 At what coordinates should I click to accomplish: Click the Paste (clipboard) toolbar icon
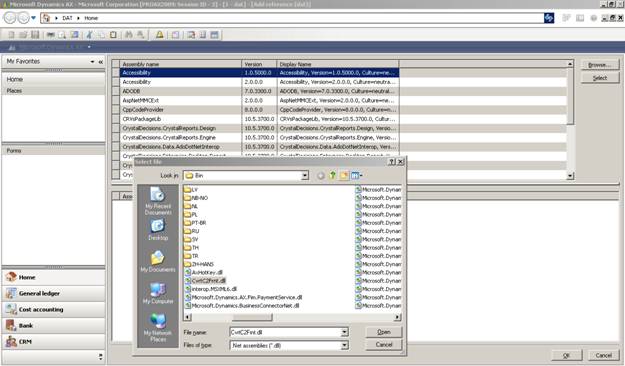[113, 35]
